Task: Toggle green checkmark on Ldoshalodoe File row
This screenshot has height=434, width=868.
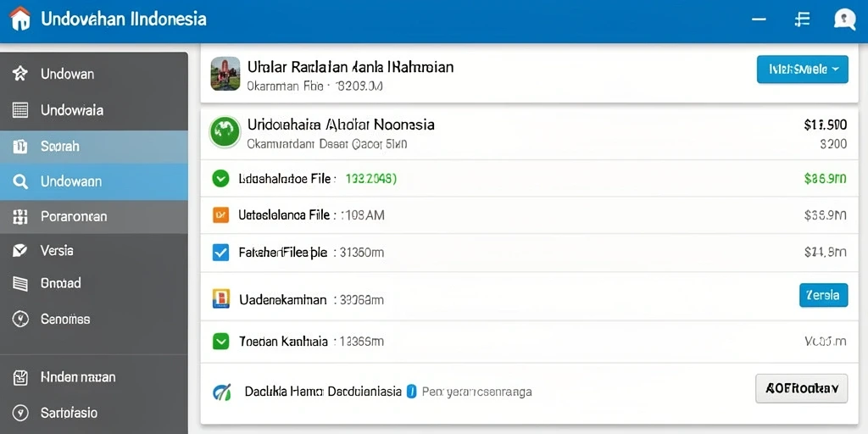Action: pos(220,178)
